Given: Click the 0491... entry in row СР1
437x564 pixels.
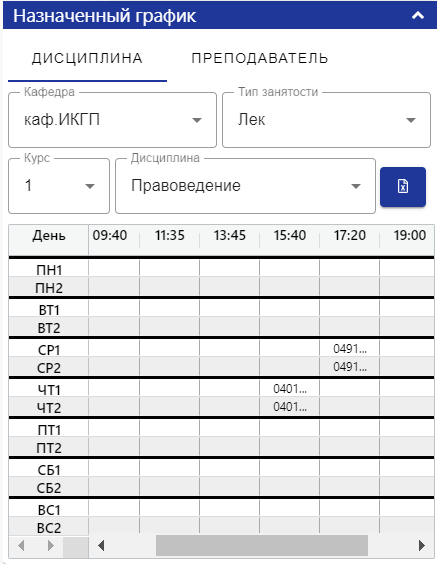Looking at the screenshot, I should click(350, 349).
